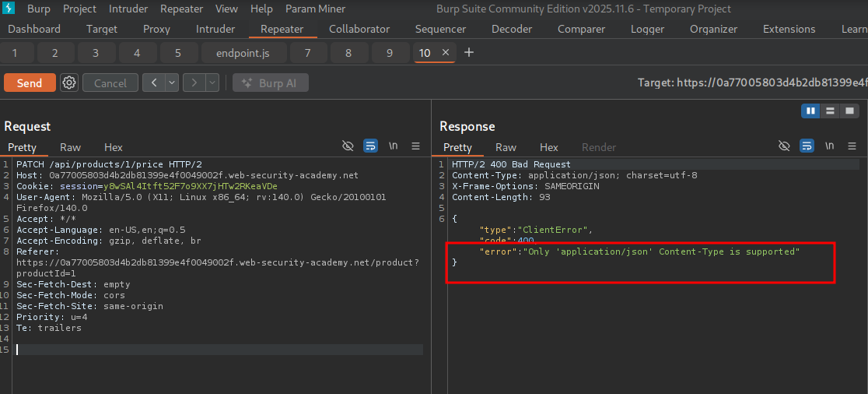
Task: Select Repeater tab 3
Action: 96,53
